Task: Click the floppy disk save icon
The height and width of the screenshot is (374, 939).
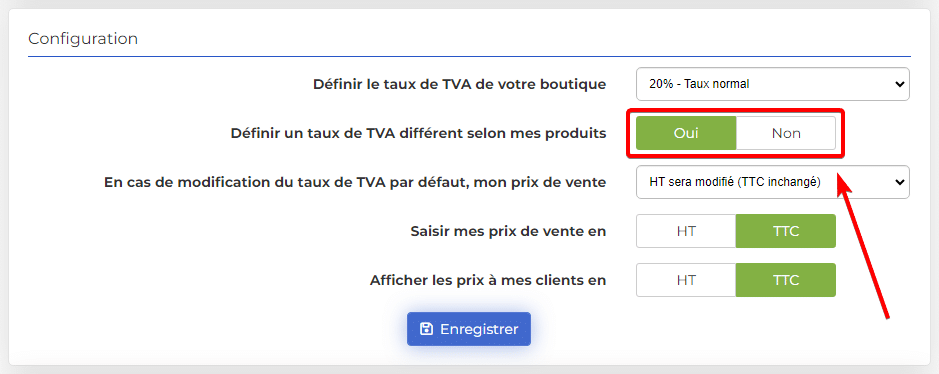Action: (426, 329)
